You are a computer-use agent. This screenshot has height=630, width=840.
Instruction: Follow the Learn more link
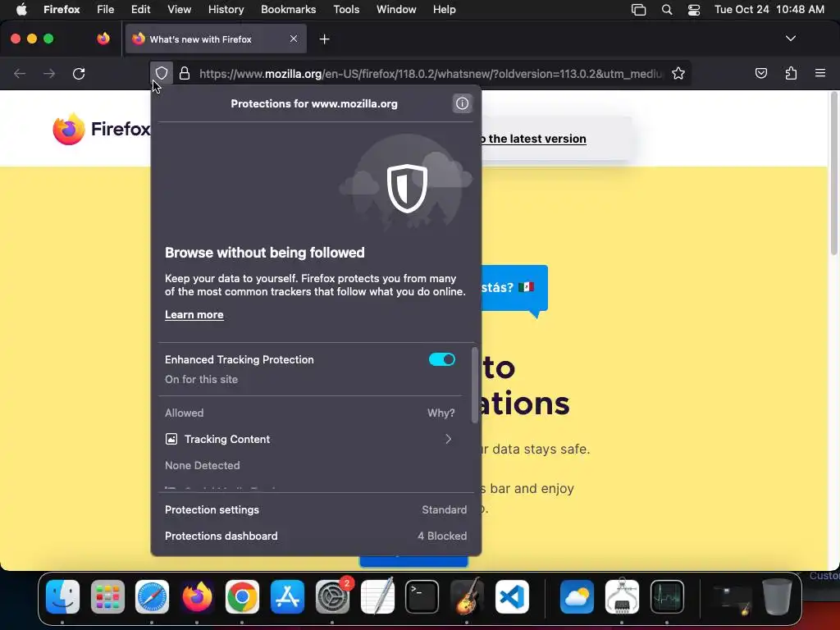pos(194,314)
